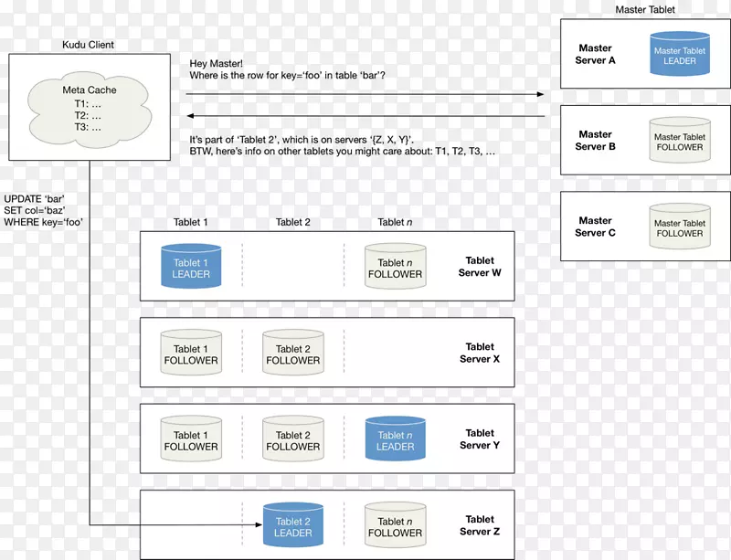The height and width of the screenshot is (560, 731).
Task: Click the 'T3: …' entry in Meta Cache
Action: pyautogui.click(x=88, y=127)
